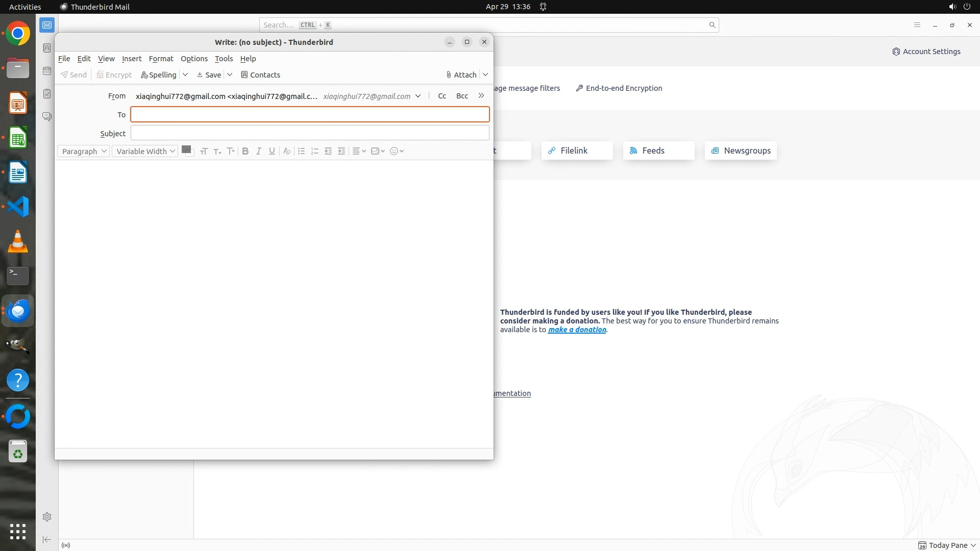The image size is (980, 551).
Task: Open the Contacts sidebar
Action: [x=260, y=75]
